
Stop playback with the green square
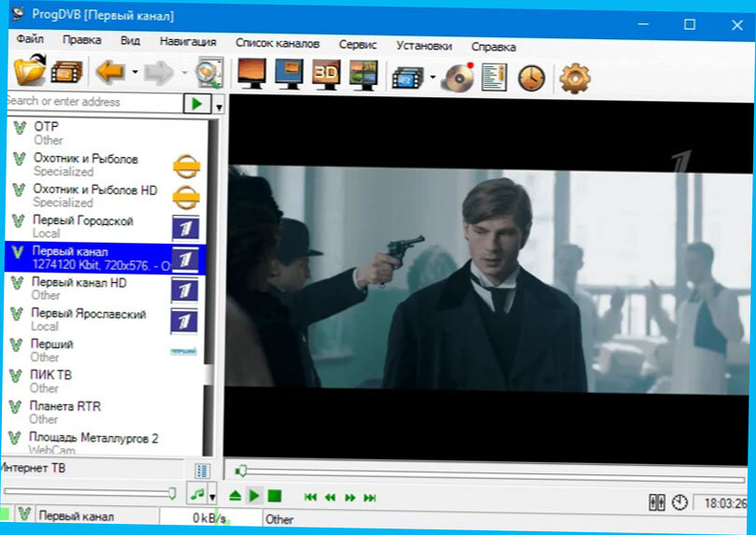(x=275, y=496)
